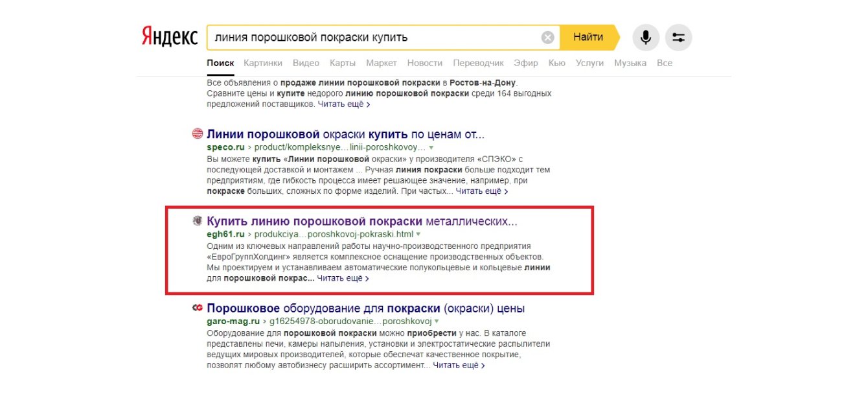
Task: Select the Эфир tab
Action: pos(526,63)
